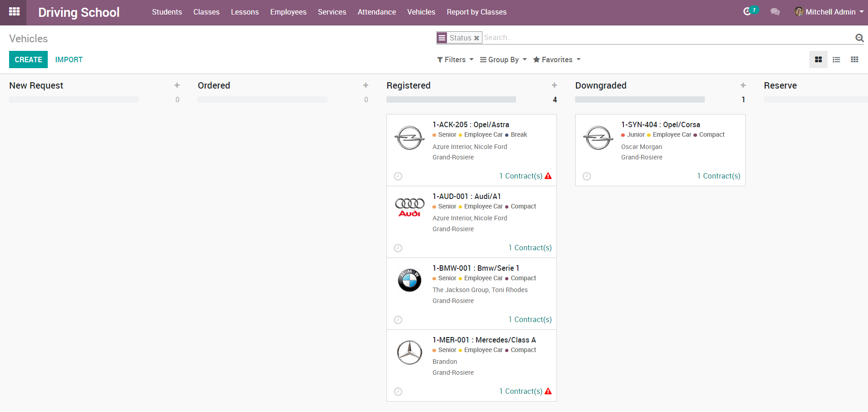Viewport: 868px width, 412px height.
Task: Click the BMW logo thumbnail
Action: [x=409, y=280]
